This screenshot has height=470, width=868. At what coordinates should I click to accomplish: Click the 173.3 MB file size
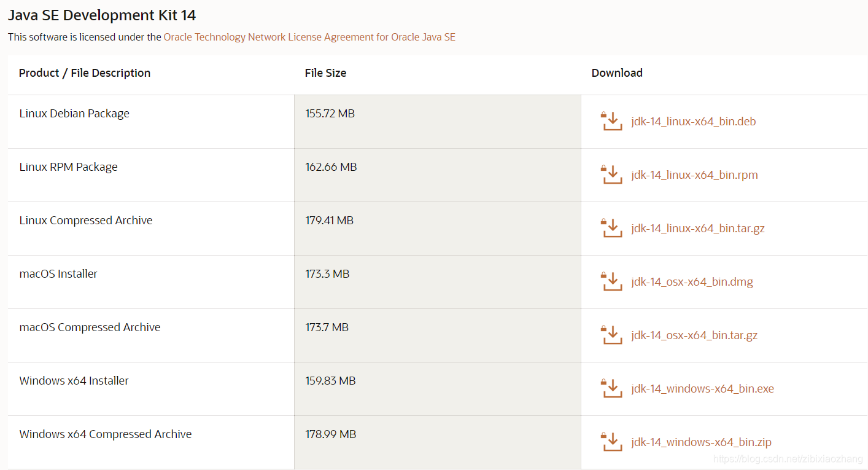point(327,274)
